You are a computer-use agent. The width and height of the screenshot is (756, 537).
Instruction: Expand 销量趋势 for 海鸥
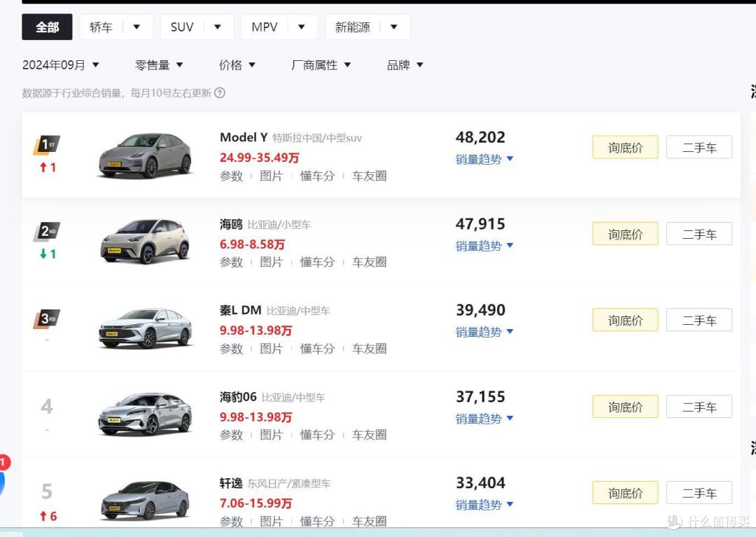[484, 246]
